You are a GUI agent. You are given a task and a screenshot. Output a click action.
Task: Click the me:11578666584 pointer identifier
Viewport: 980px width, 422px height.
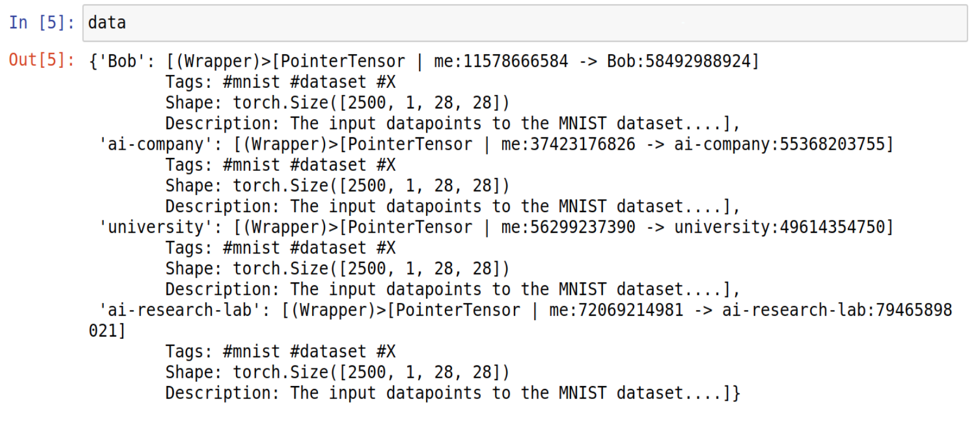[x=501, y=61]
